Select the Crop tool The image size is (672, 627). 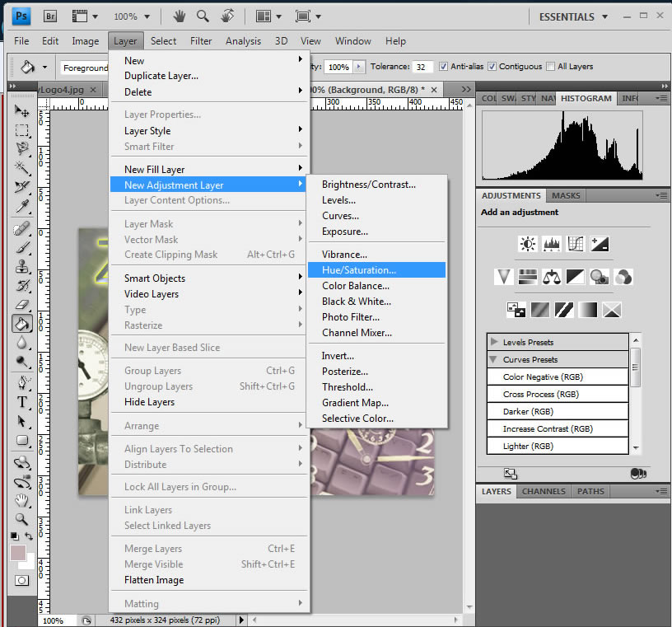click(21, 186)
